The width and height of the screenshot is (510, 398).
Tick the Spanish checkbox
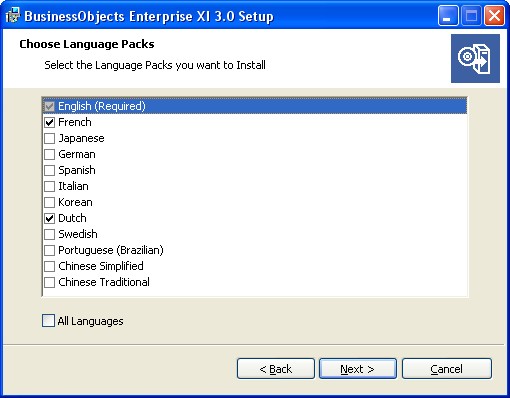click(49, 170)
